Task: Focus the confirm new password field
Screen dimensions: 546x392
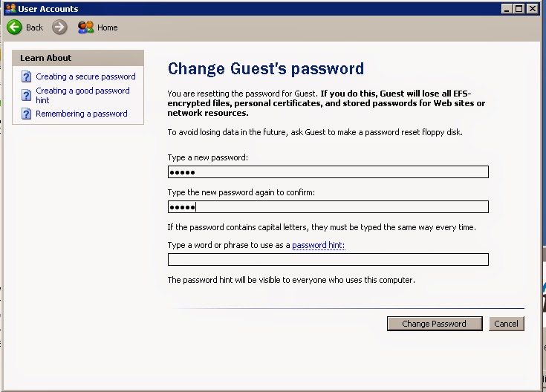Action: pos(328,207)
